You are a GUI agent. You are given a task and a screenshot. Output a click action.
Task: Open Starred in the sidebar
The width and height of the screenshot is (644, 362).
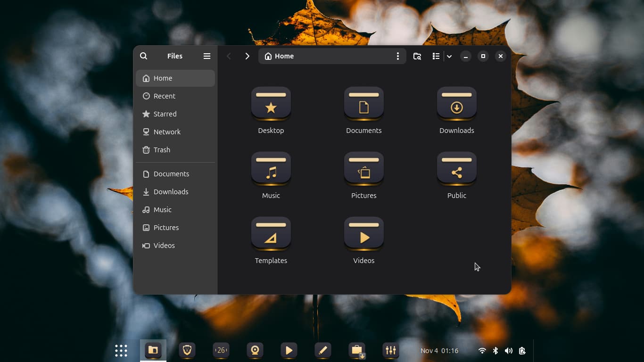point(165,114)
